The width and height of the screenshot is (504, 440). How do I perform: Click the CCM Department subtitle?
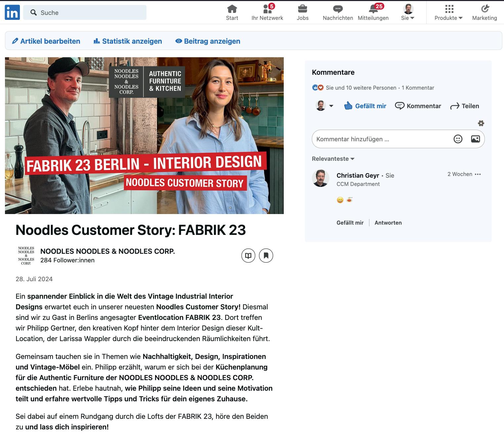coord(358,184)
